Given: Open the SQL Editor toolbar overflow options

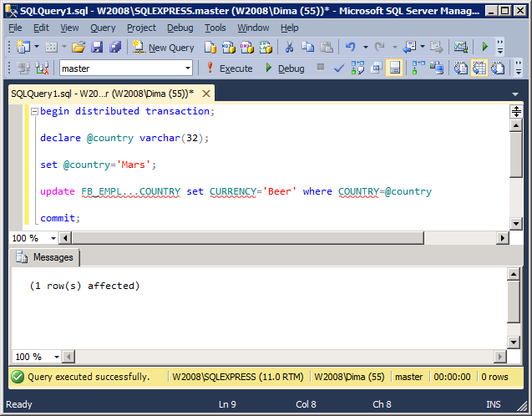Looking at the screenshot, I should tap(519, 68).
